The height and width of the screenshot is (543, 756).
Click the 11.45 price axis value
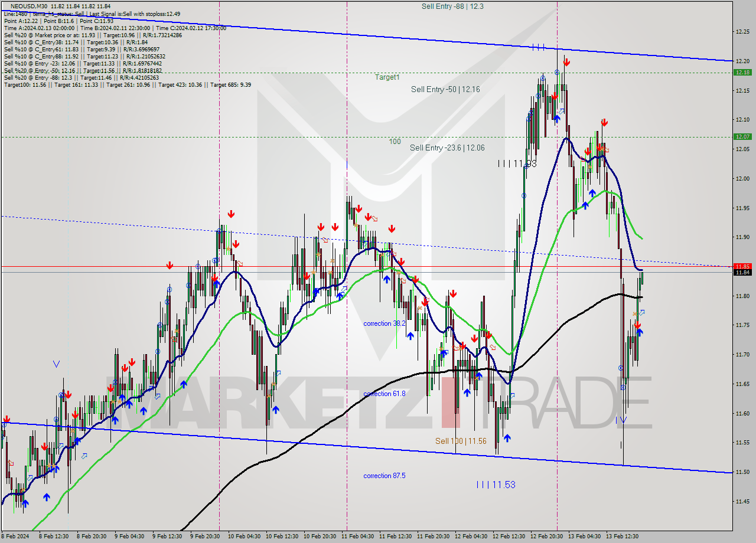click(x=742, y=502)
